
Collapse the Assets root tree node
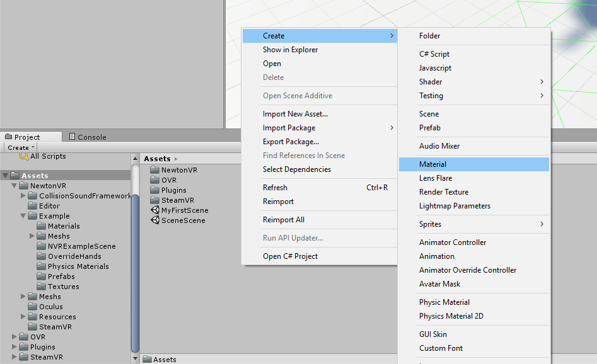5,176
